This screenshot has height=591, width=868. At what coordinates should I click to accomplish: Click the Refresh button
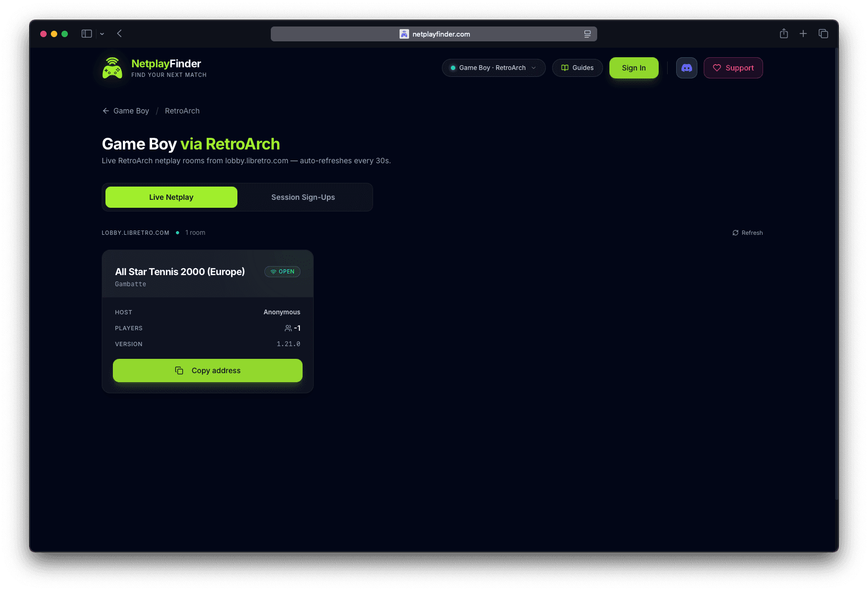click(x=747, y=233)
